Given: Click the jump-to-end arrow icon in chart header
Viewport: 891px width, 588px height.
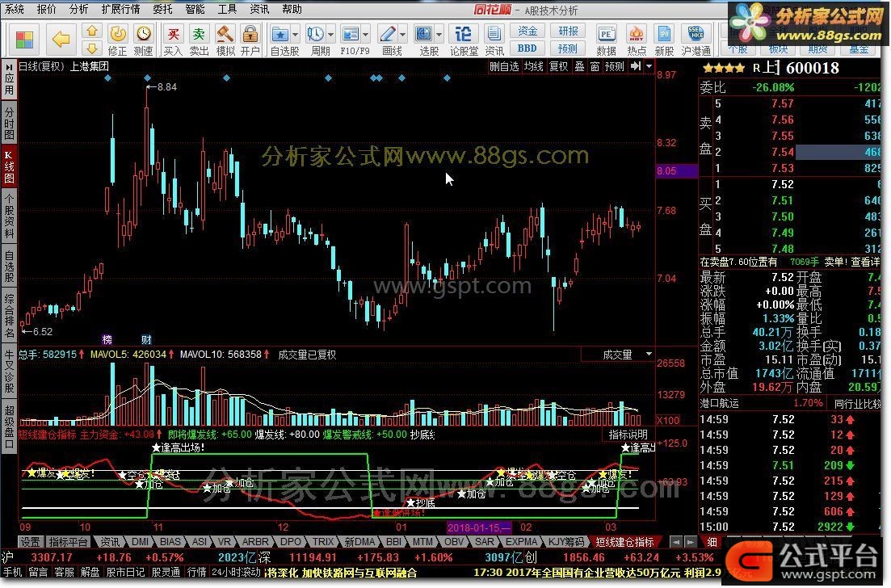Looking at the screenshot, I should 636,66.
